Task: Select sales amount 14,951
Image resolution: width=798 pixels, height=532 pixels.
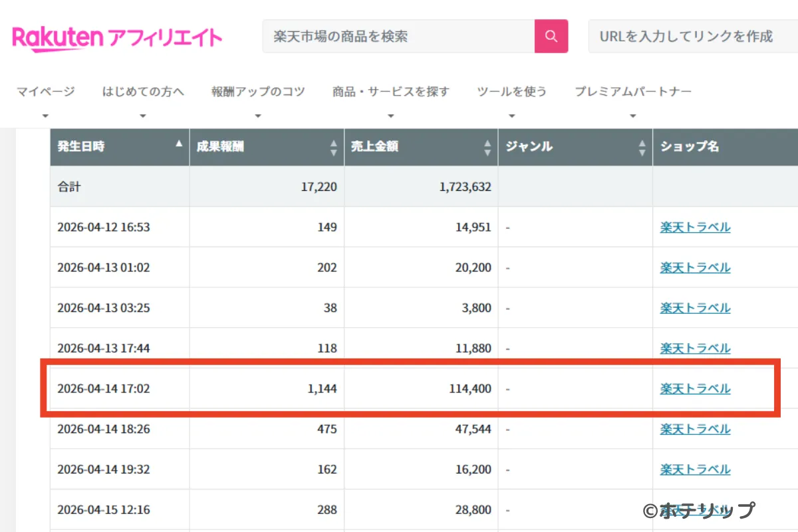Action: point(473,227)
